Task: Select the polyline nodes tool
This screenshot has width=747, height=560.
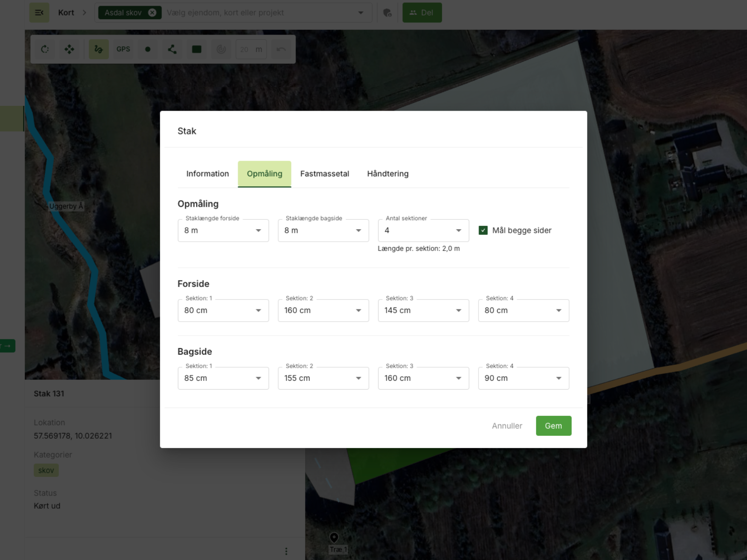Action: pyautogui.click(x=172, y=49)
